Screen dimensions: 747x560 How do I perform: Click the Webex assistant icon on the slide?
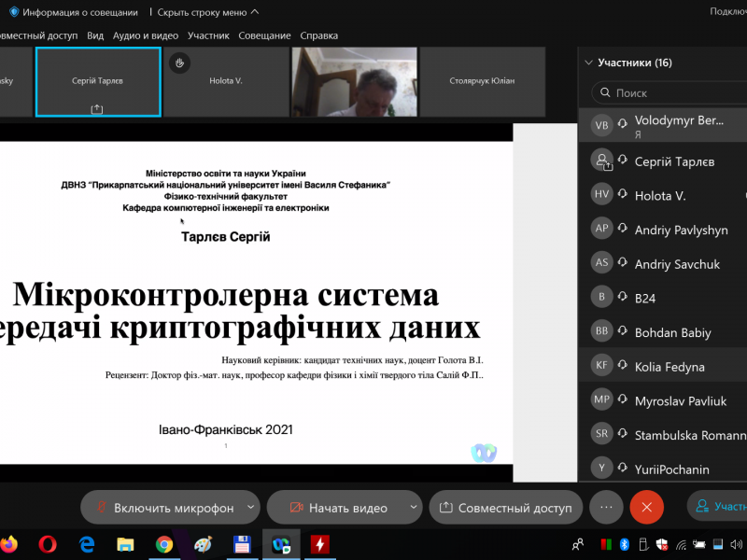(x=483, y=453)
